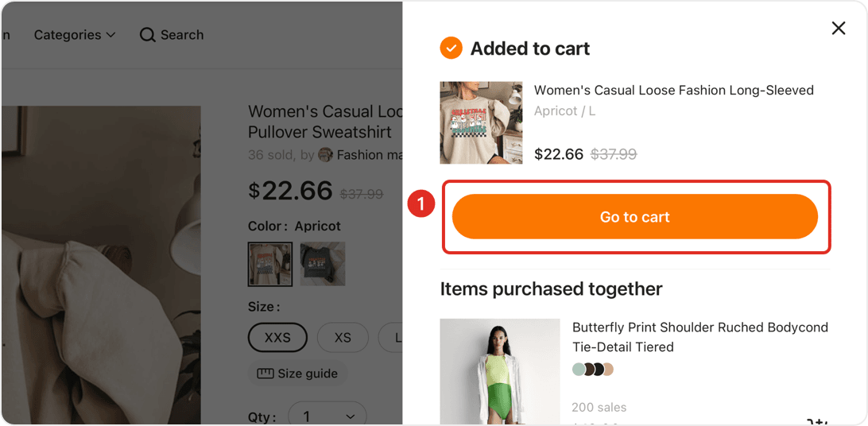Open Women's Casual Loose Fashion item title
This screenshot has height=426, width=868.
(x=673, y=91)
